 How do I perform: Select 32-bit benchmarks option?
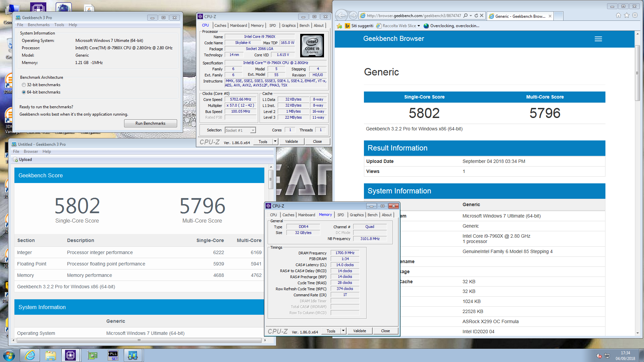24,85
